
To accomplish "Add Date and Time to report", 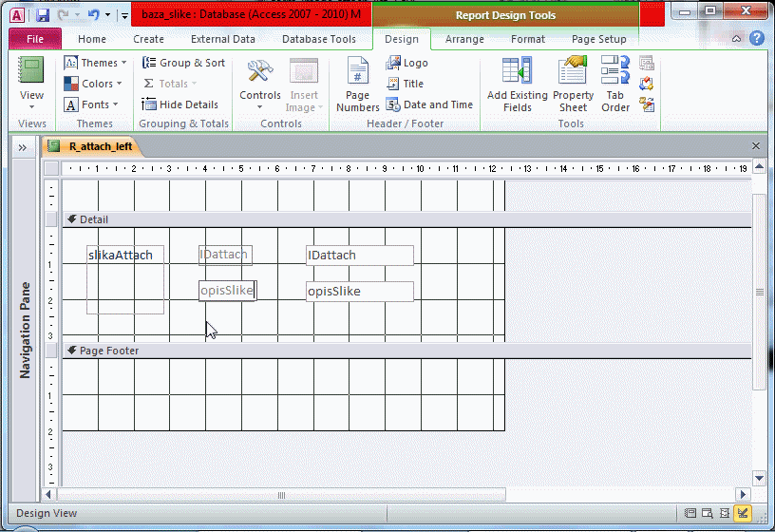I will (429, 104).
